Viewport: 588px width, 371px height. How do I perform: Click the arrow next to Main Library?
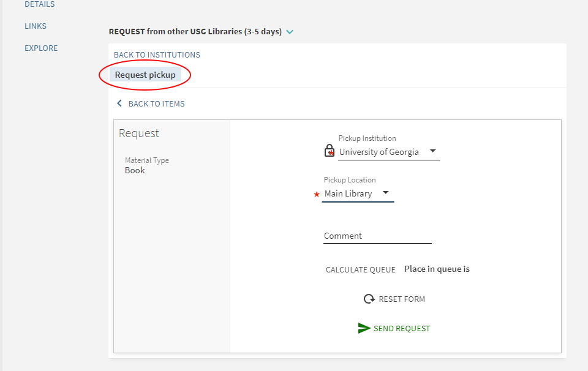(x=386, y=193)
